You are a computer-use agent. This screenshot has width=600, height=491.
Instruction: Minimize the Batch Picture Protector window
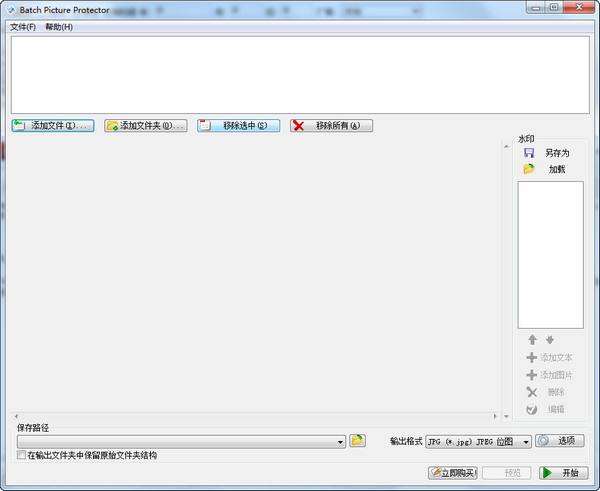point(536,8)
